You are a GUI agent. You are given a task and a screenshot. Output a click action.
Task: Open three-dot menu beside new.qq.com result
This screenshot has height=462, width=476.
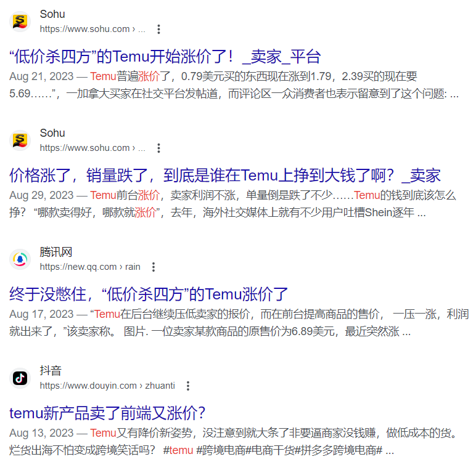(x=154, y=267)
